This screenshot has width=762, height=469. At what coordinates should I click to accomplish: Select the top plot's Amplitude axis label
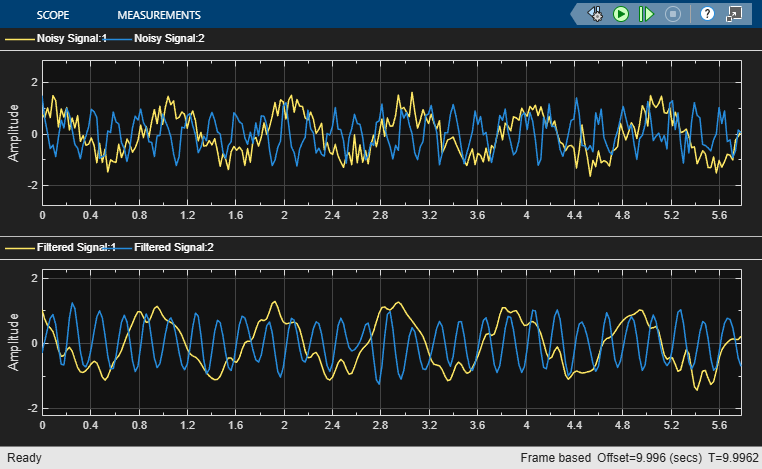click(x=14, y=135)
